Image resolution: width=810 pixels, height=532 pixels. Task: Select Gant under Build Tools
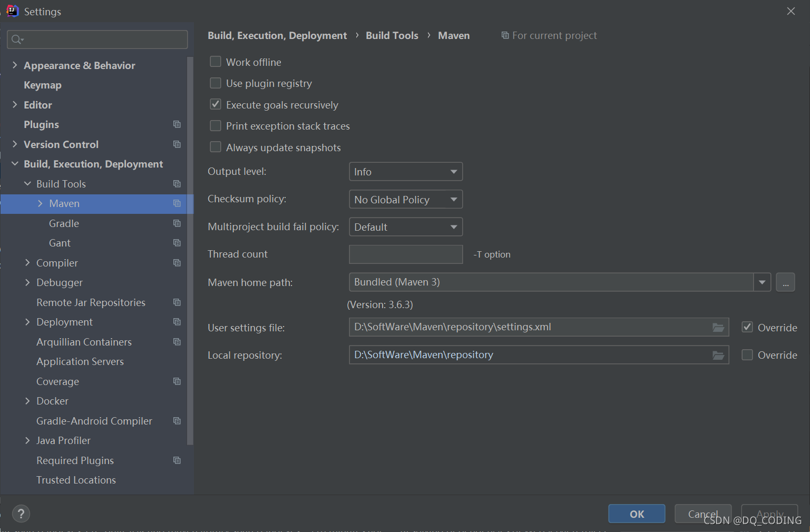(60, 243)
